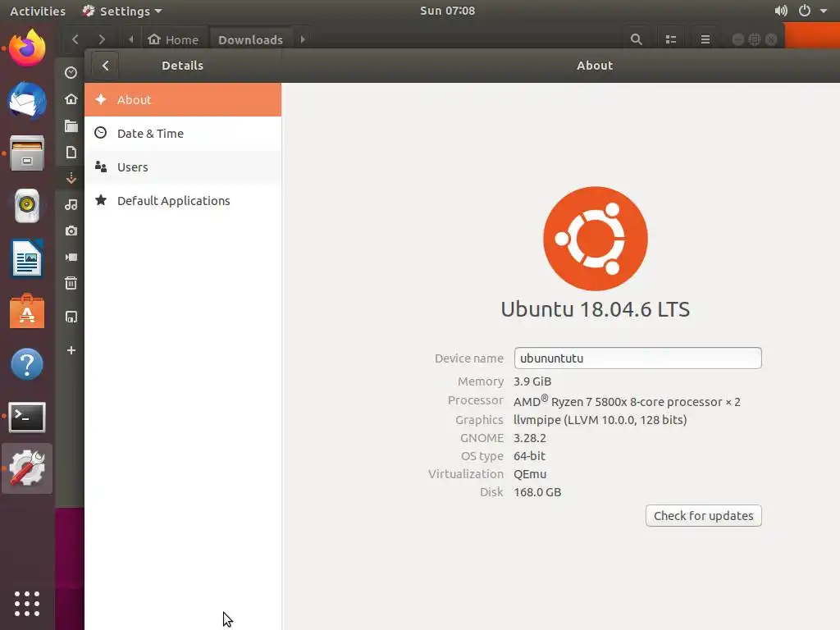Search in the Files window
The width and height of the screenshot is (840, 630).
tap(636, 39)
